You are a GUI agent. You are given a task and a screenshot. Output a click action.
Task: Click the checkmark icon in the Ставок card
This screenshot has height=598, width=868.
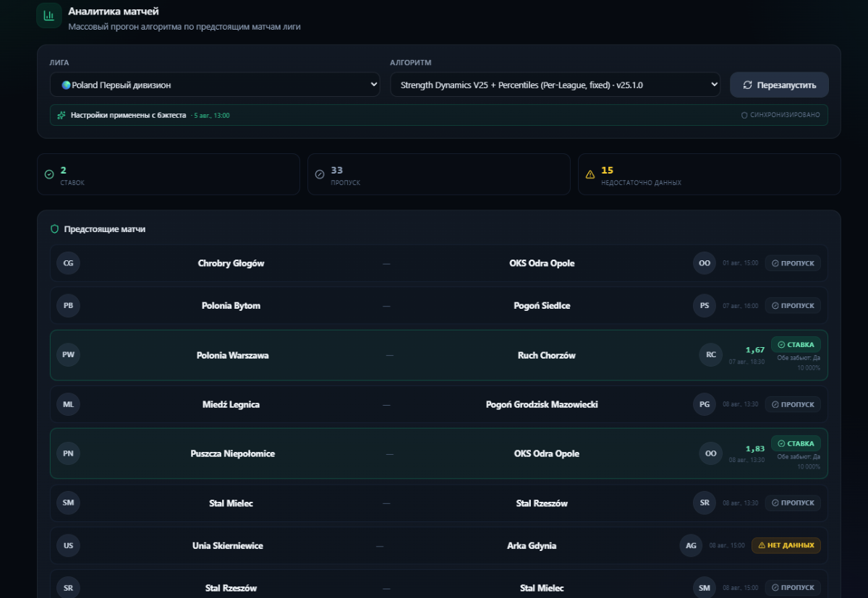tap(49, 174)
